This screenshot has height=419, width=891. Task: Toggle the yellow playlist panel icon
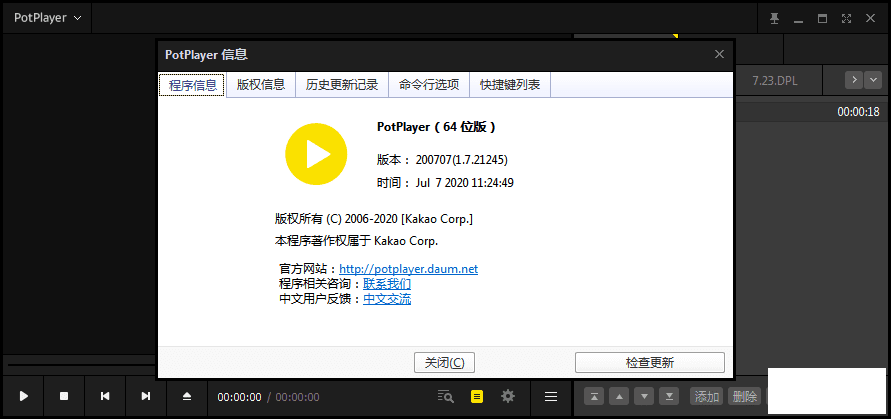[477, 396]
